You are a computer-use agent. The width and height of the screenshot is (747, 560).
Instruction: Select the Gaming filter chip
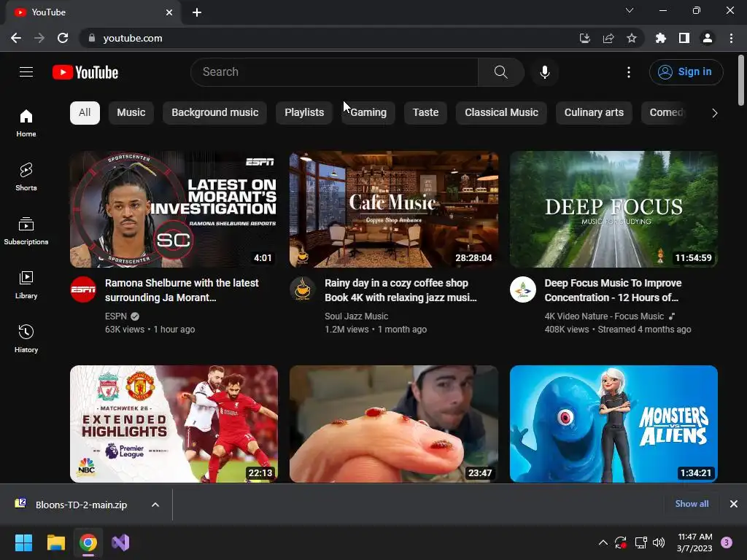[368, 112]
